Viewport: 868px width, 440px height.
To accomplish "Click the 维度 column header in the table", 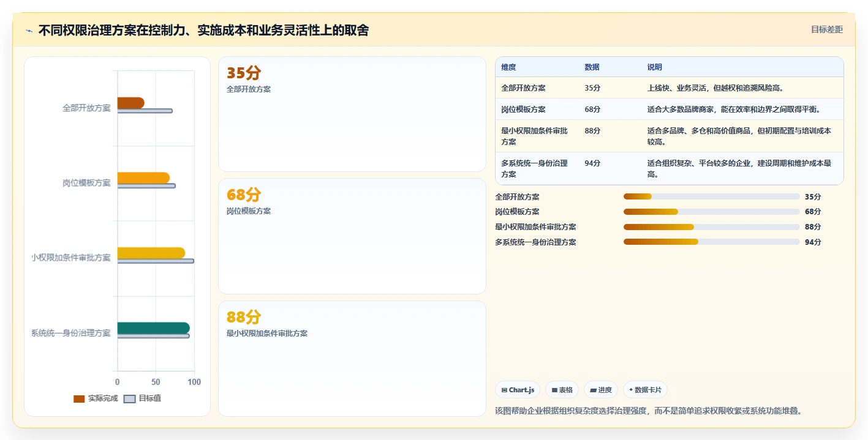I will pos(508,67).
